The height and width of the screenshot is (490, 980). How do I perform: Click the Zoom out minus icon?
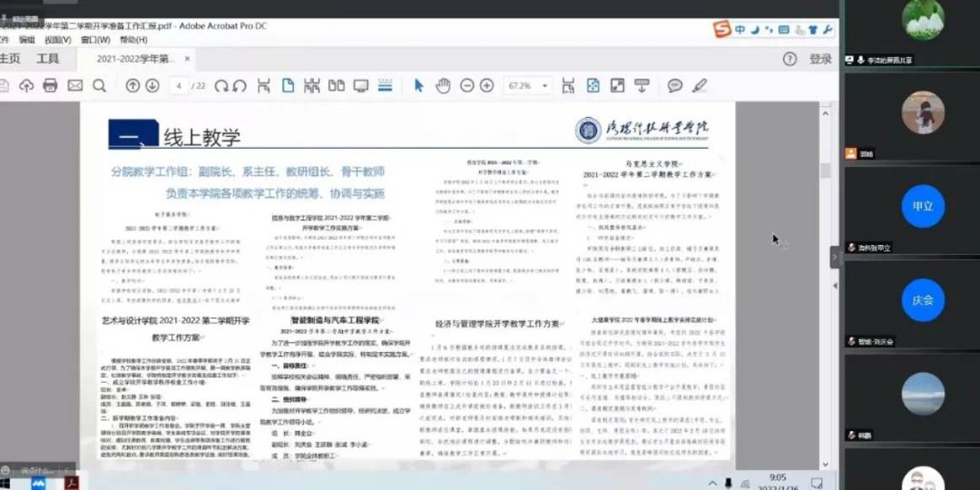pos(465,85)
